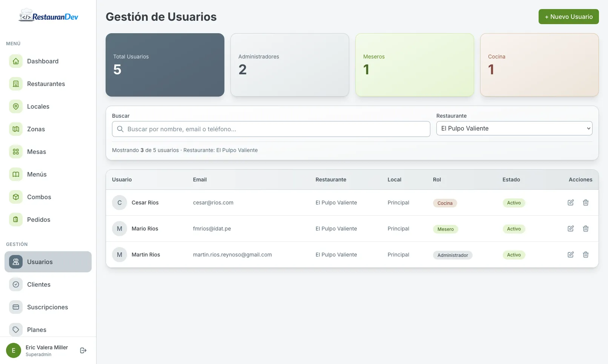
Task: Click the search users input field
Action: [271, 129]
